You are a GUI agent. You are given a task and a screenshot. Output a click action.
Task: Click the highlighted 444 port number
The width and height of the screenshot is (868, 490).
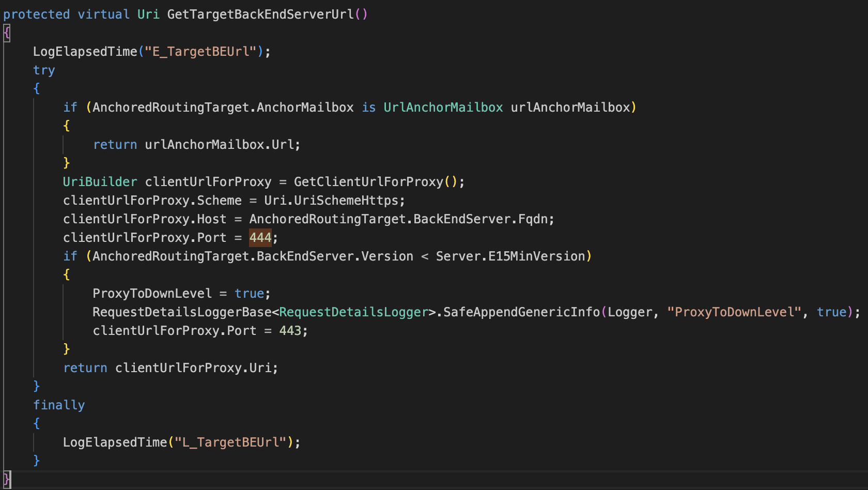260,238
